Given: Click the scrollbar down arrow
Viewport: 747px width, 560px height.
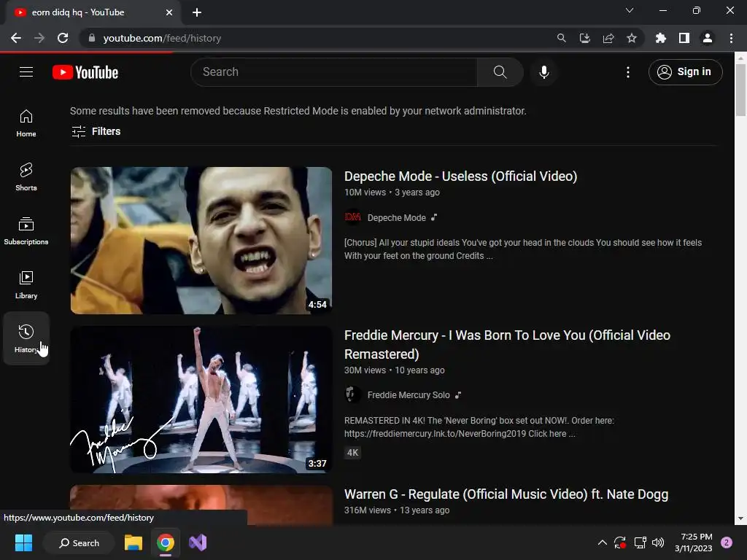Looking at the screenshot, I should click(x=740, y=518).
